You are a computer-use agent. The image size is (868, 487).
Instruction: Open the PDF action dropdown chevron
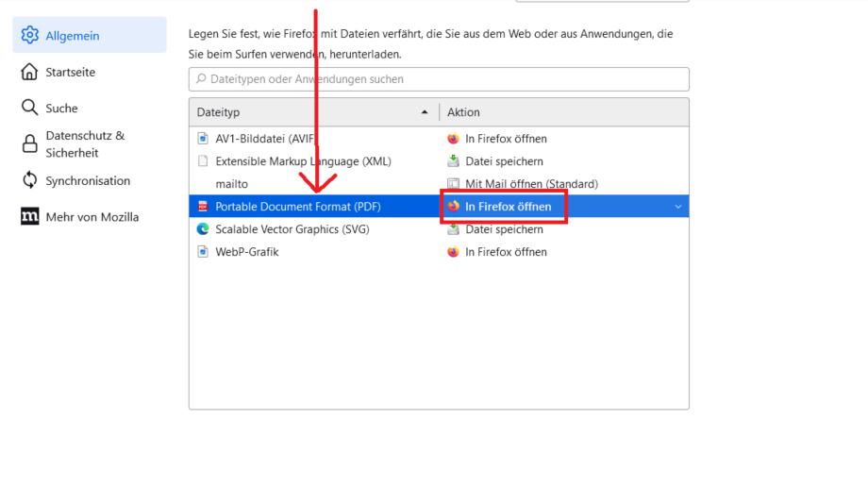pyautogui.click(x=678, y=207)
